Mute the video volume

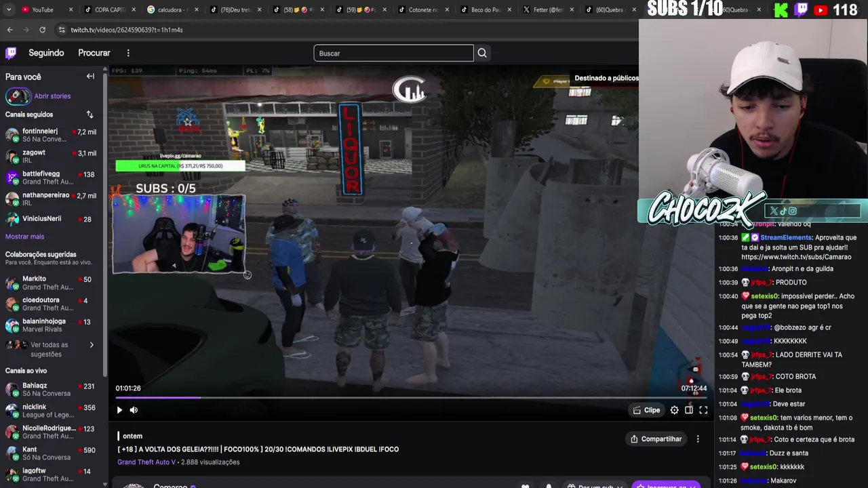coord(134,410)
